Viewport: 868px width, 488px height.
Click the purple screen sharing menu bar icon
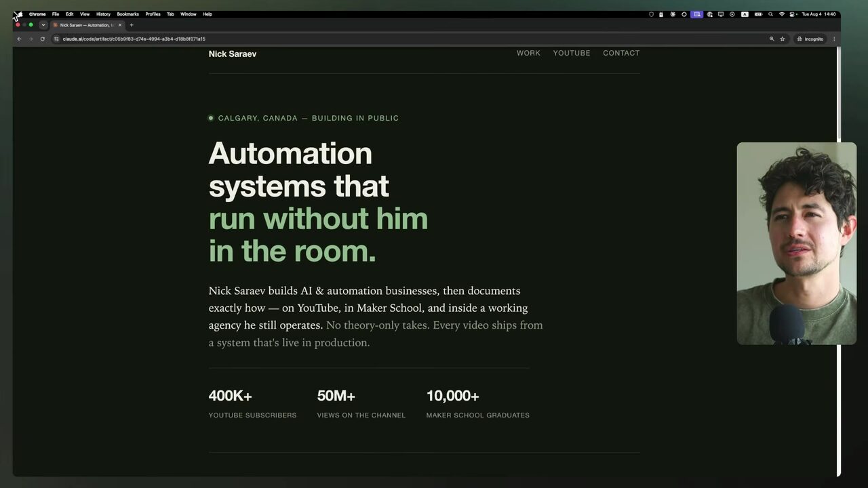(696, 14)
